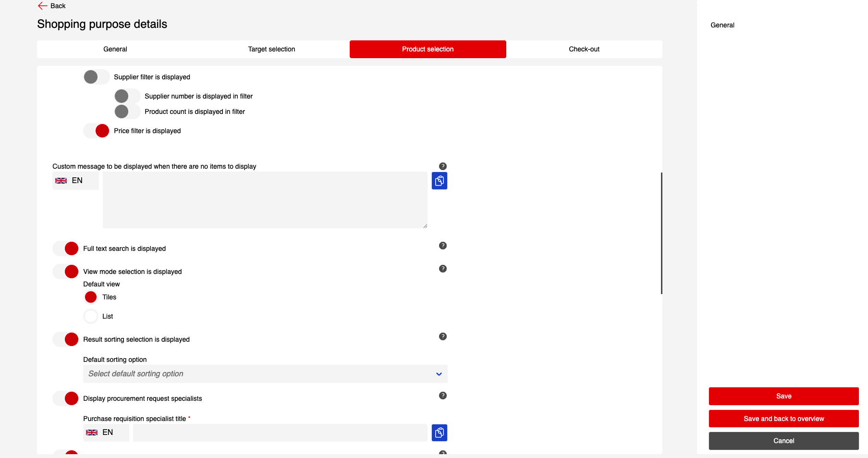This screenshot has width=868, height=458.
Task: Switch to the Check-out tab
Action: tap(584, 49)
